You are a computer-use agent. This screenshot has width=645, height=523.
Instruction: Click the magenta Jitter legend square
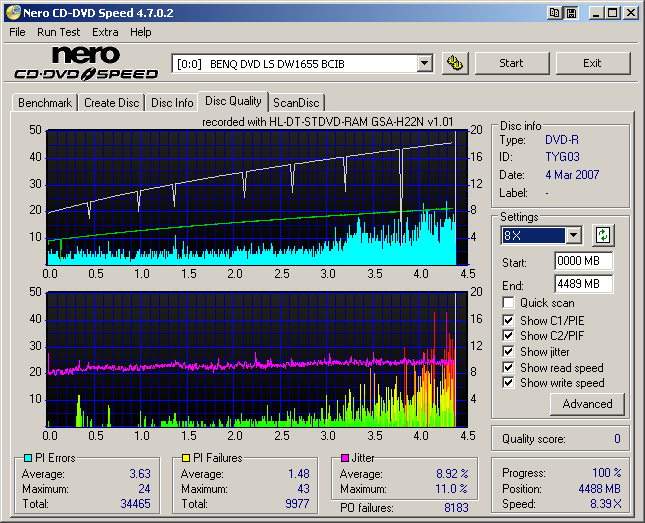[x=345, y=458]
